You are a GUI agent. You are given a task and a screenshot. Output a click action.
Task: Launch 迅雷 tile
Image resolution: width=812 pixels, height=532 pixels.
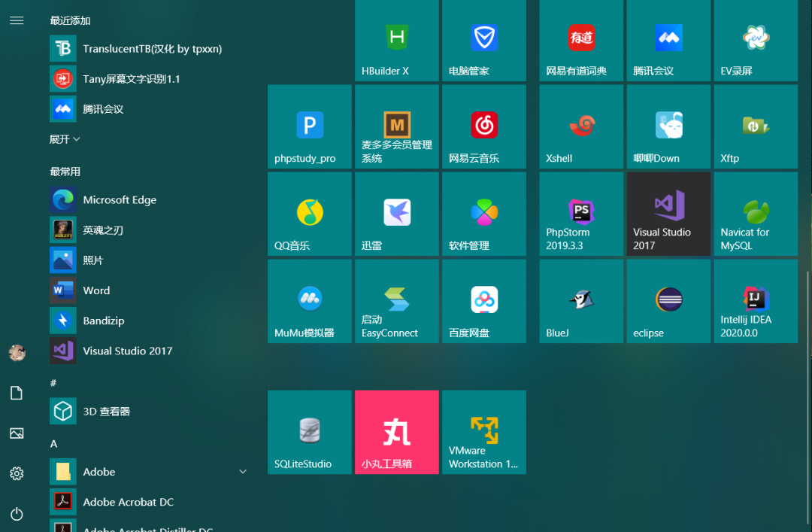coord(397,214)
